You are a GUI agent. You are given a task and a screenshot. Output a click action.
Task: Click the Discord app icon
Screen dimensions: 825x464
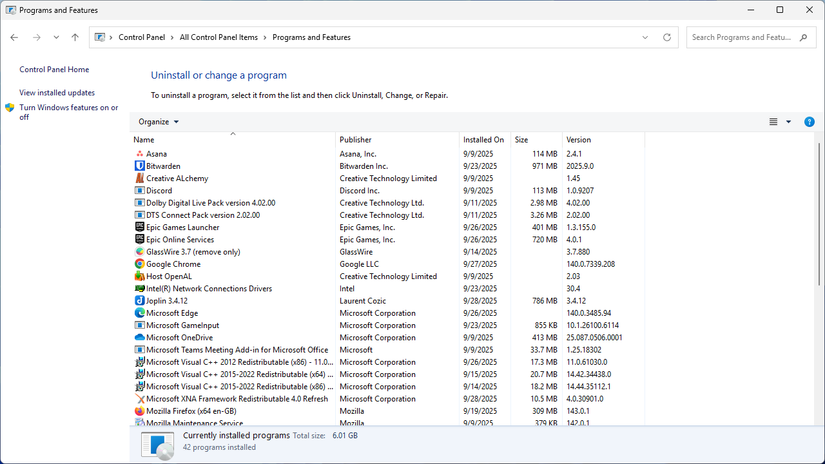point(139,191)
